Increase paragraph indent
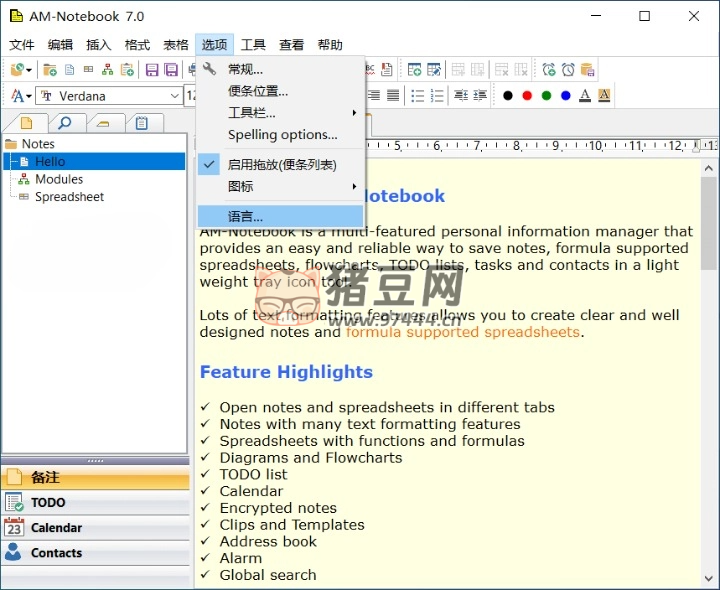The width and height of the screenshot is (720, 590). 480,96
